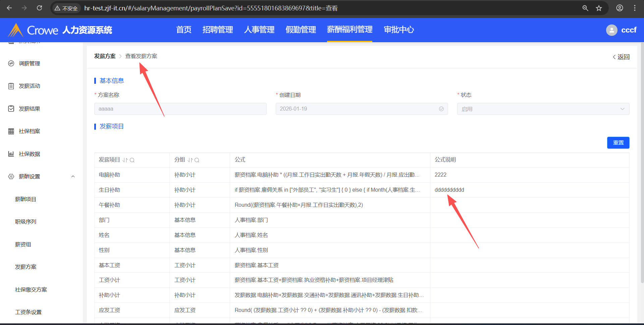
Task: Open the 状态 dropdown showing 启用
Action: click(x=543, y=109)
